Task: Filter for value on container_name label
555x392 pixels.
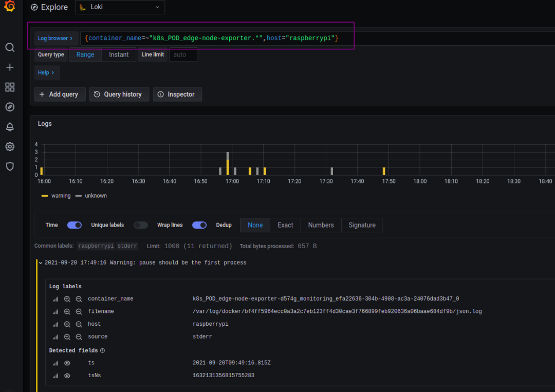Action: pyautogui.click(x=67, y=298)
